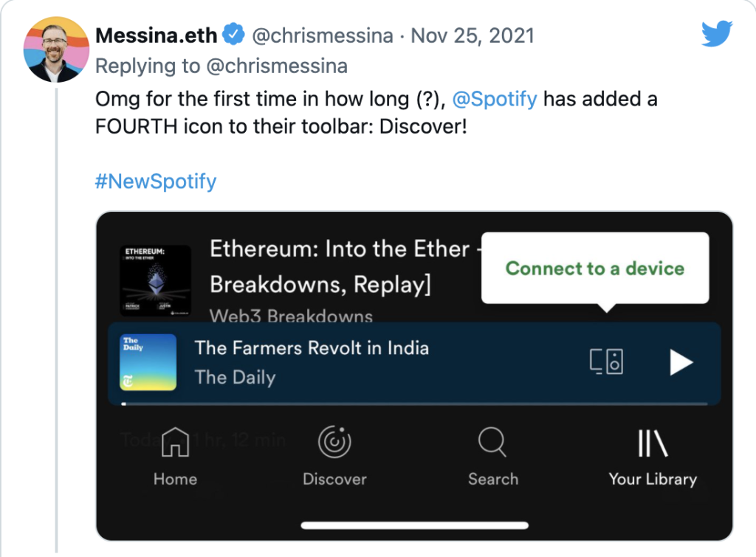
Task: Tap the Search magnifier icon
Action: [x=492, y=443]
